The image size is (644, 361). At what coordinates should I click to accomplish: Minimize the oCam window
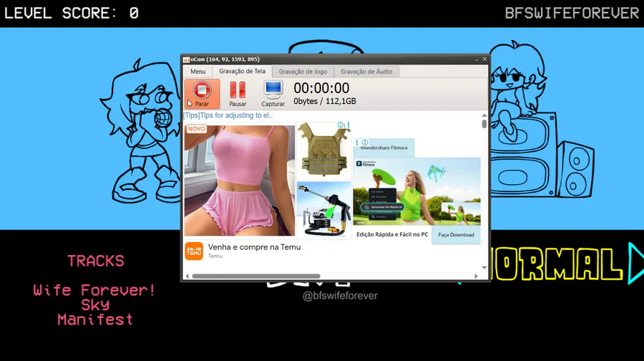[x=477, y=59]
